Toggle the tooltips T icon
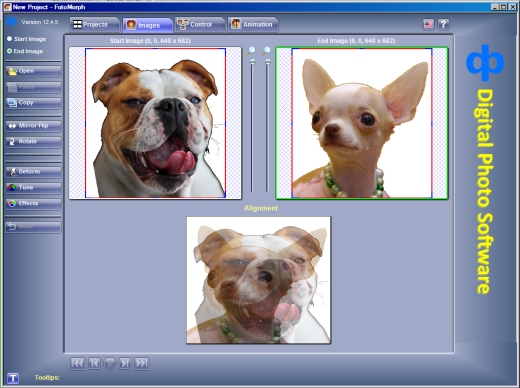This screenshot has height=388, width=520. (13, 378)
